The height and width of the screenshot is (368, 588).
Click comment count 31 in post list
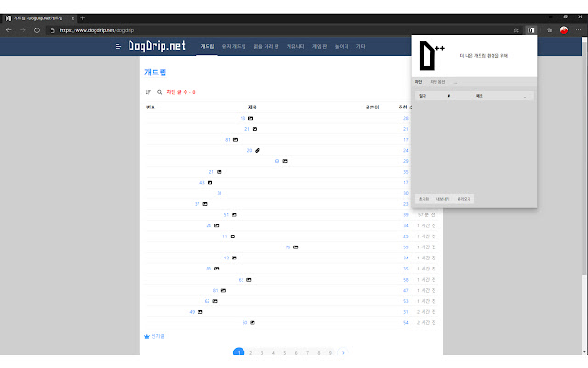(220, 193)
